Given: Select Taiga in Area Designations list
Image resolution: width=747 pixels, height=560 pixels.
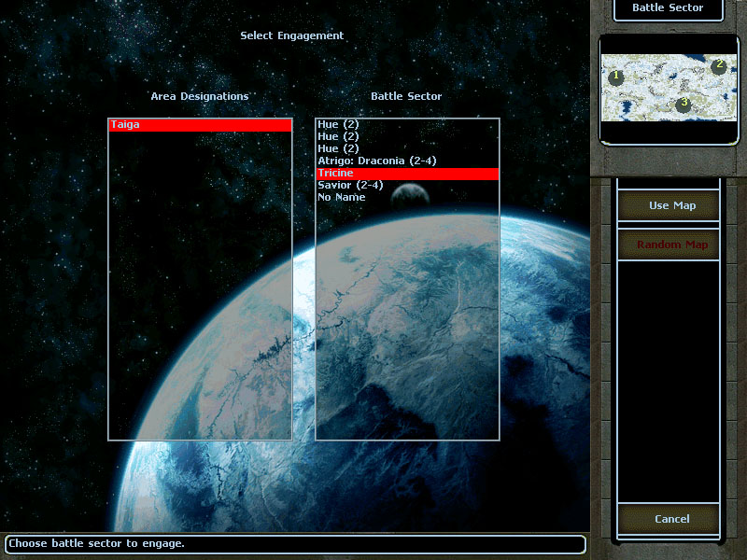Looking at the screenshot, I should [200, 125].
